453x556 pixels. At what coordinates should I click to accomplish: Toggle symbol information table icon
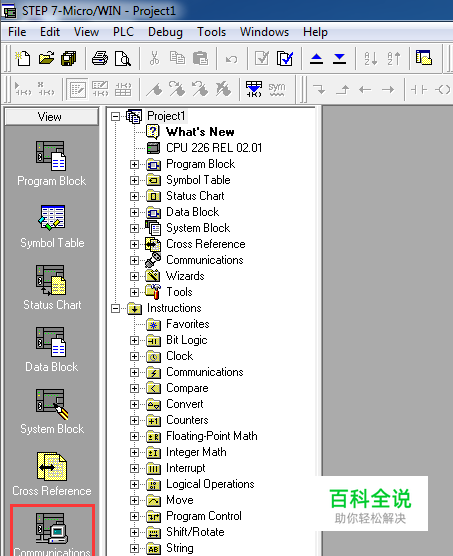click(254, 89)
